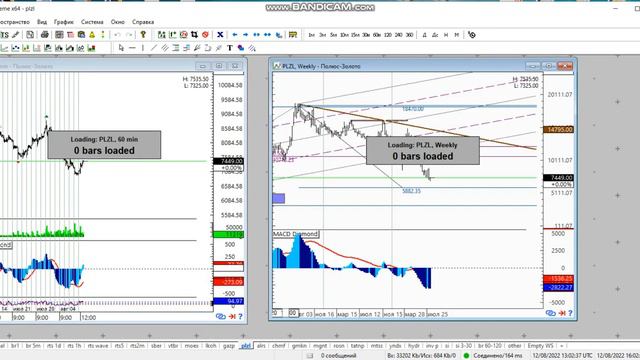The height and width of the screenshot is (360, 640).
Task: Open the Вид menu
Action: 42,22
